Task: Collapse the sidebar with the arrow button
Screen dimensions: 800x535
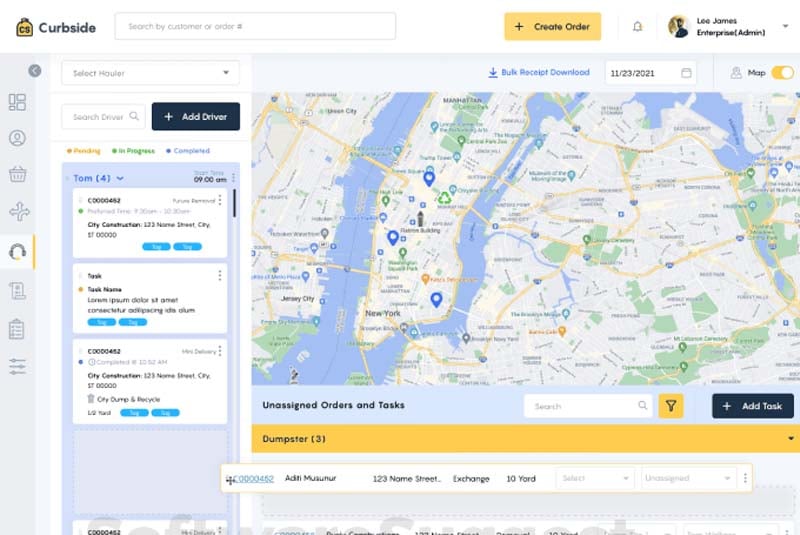Action: pos(35,71)
